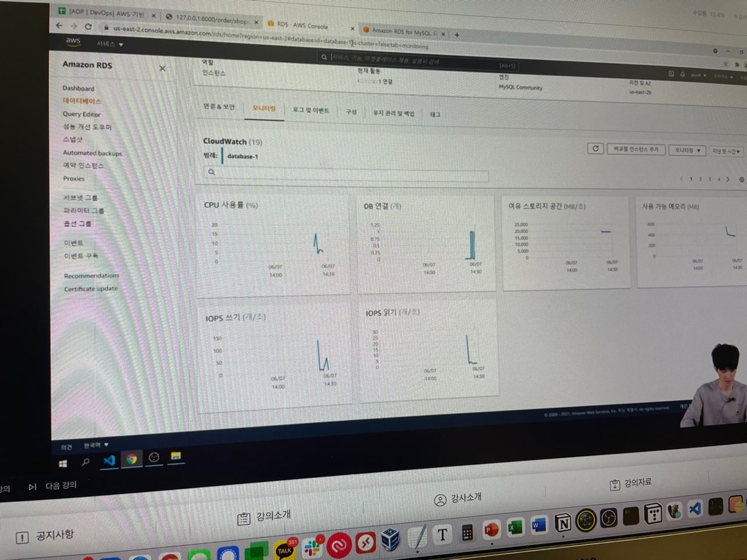
Task: Open Notion from the macOS dock
Action: tap(563, 523)
